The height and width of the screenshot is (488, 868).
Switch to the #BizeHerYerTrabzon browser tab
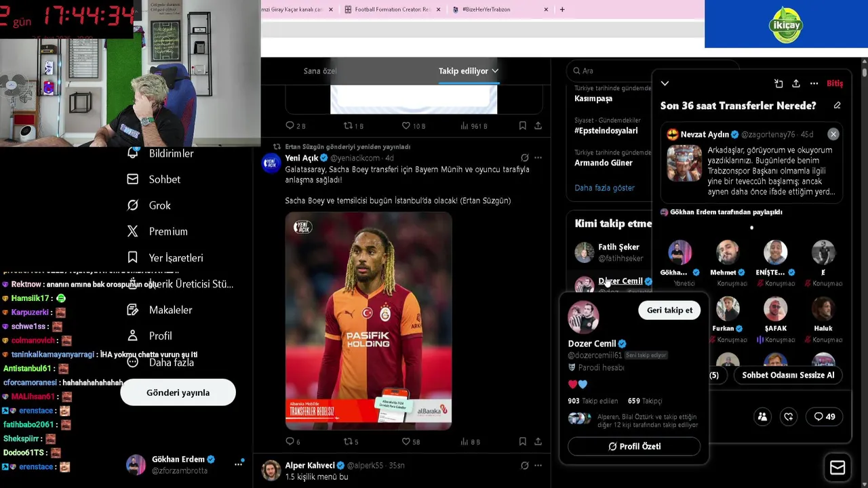486,9
